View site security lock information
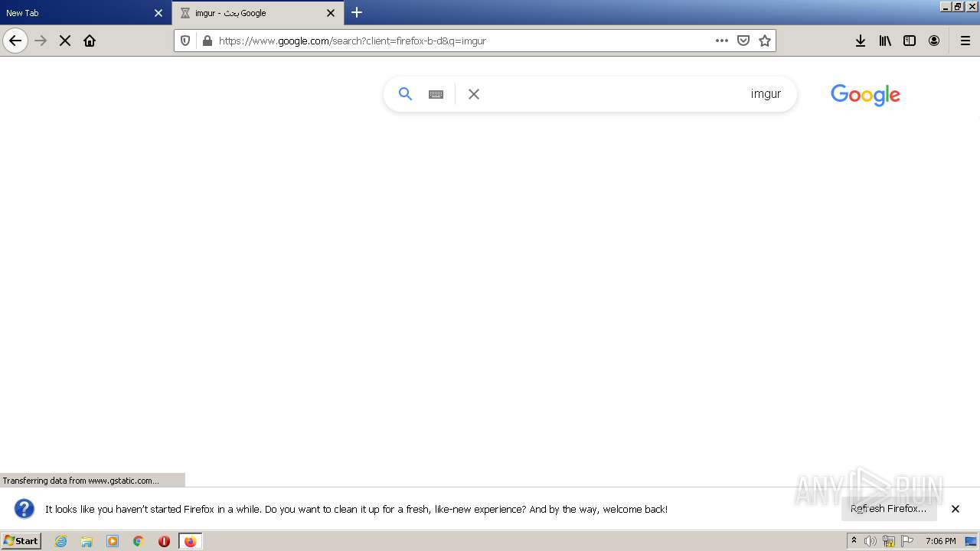 (x=207, y=41)
